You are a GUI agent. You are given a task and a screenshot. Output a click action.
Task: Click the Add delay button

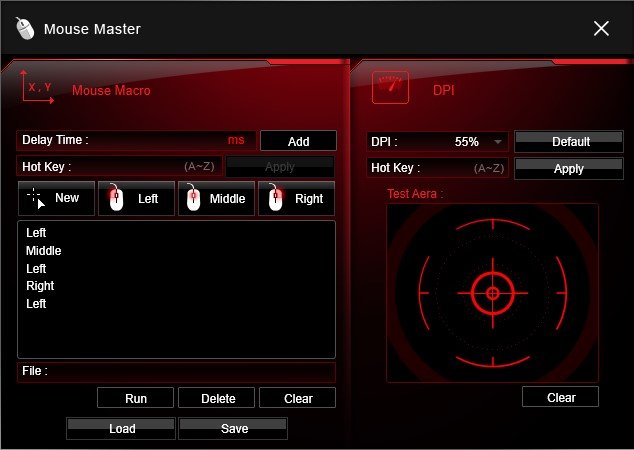tap(298, 141)
